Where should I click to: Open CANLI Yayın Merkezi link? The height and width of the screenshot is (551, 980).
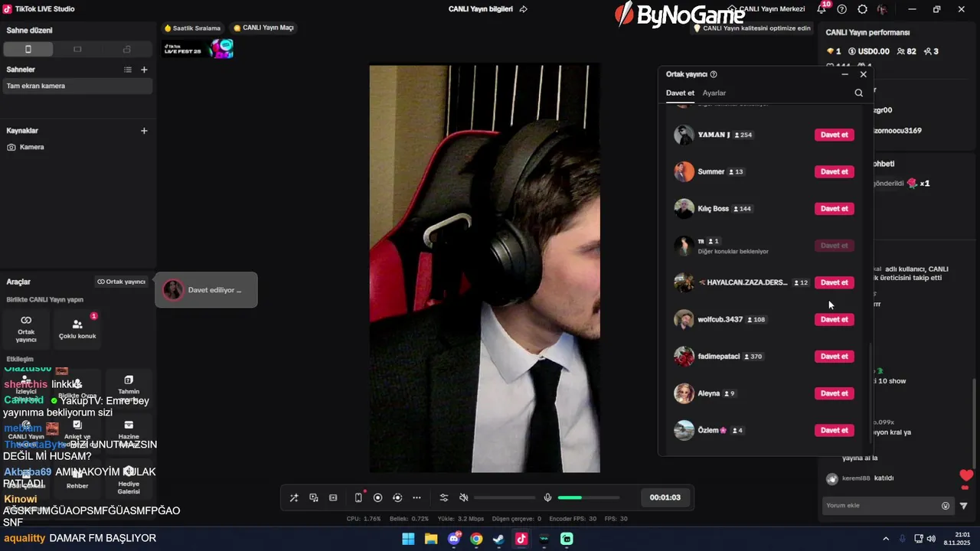click(x=766, y=9)
